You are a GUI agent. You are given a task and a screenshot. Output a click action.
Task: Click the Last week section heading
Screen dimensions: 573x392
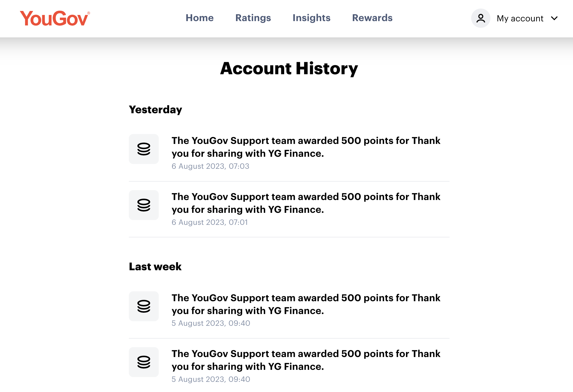click(x=155, y=266)
